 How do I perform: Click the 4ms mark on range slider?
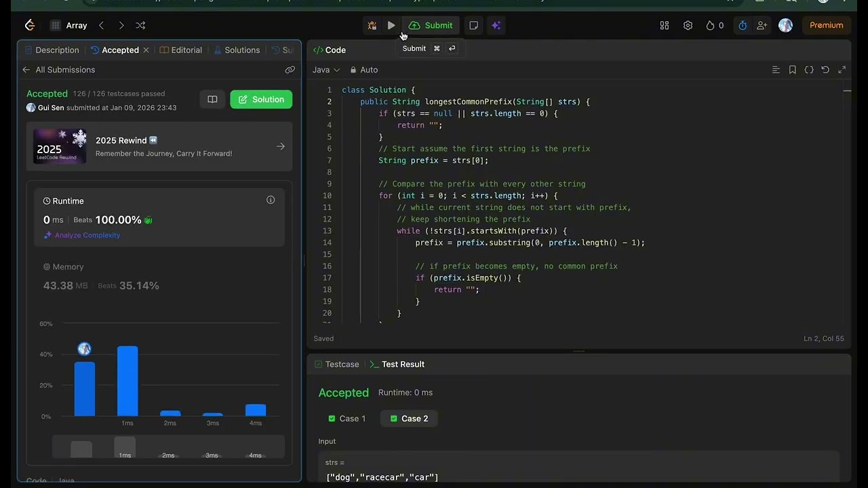255,455
